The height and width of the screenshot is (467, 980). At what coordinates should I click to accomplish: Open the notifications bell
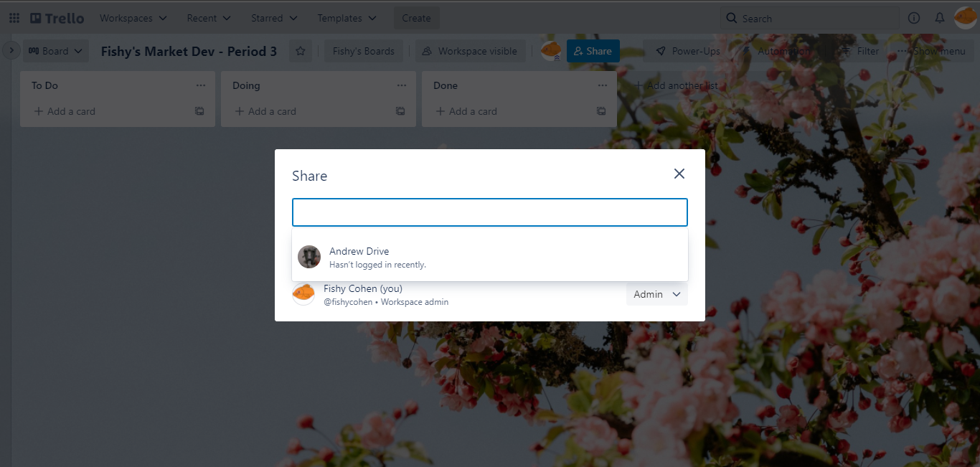(940, 18)
